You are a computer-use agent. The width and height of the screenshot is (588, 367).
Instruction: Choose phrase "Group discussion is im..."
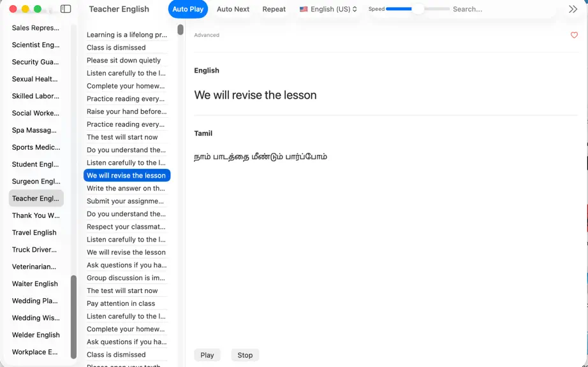pos(127,278)
